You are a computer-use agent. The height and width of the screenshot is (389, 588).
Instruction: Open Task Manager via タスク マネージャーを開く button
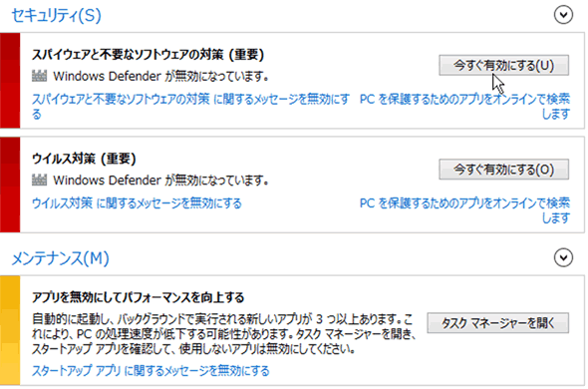(x=497, y=323)
